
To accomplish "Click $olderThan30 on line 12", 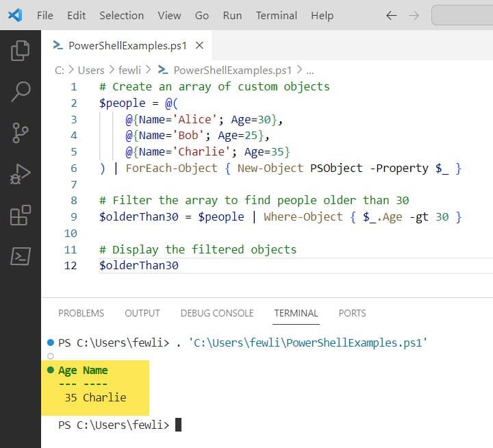I will tap(138, 266).
